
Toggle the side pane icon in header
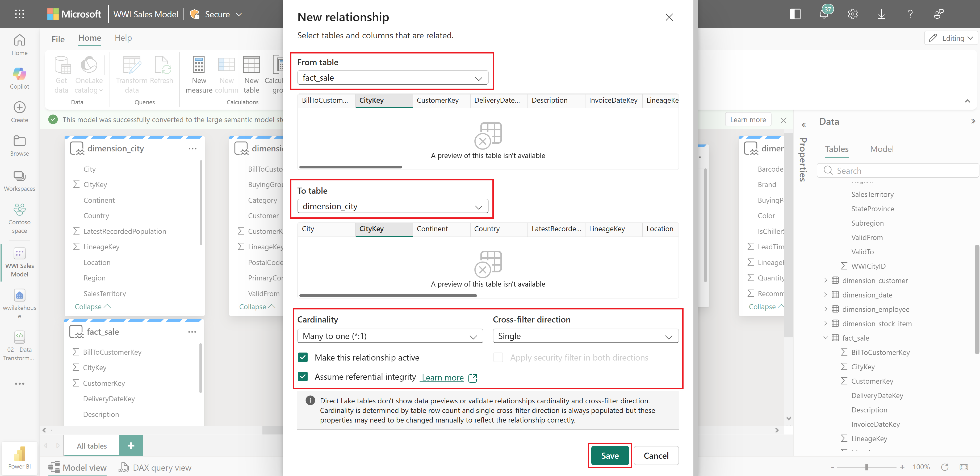tap(795, 14)
